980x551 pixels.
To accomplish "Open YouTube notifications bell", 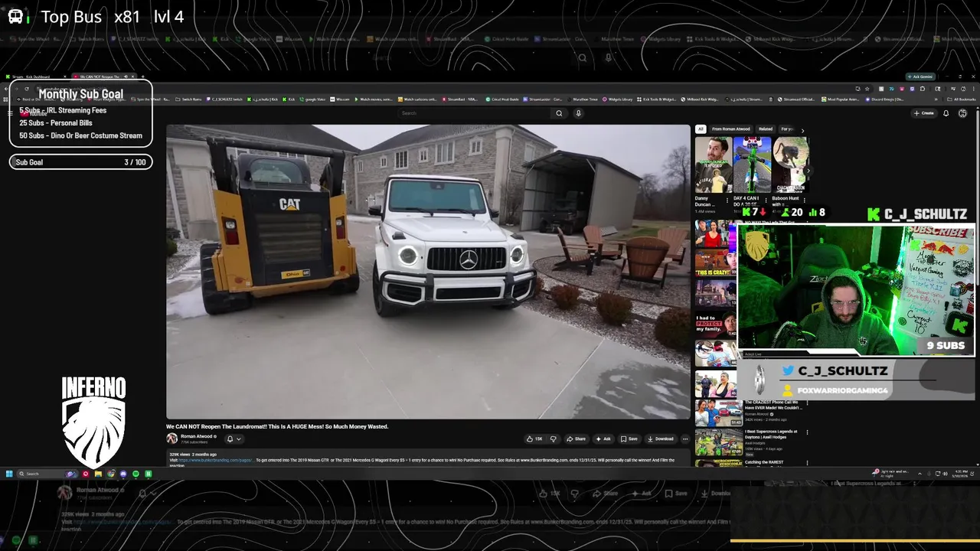I will [x=946, y=113].
